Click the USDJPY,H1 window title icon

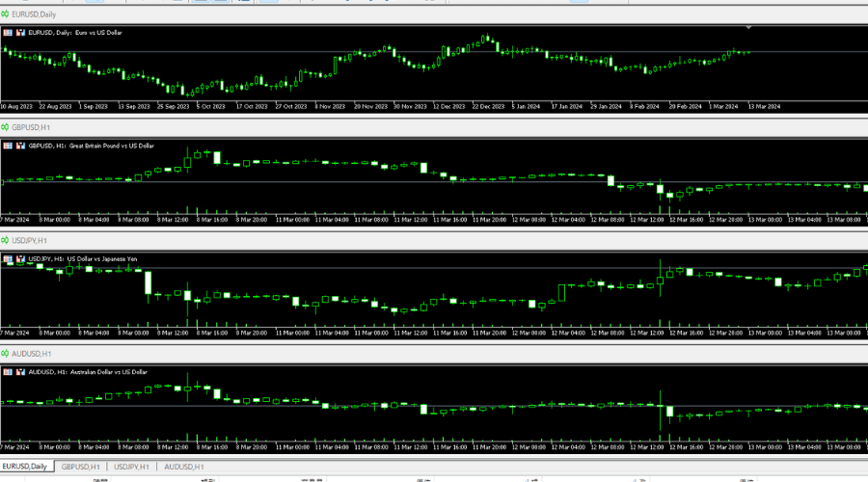6,240
